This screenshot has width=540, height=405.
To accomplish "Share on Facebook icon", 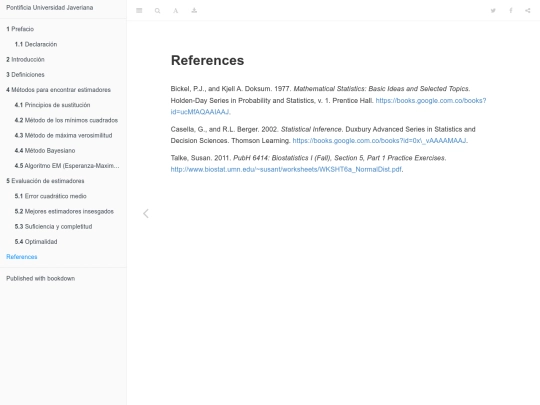I will pos(511,11).
